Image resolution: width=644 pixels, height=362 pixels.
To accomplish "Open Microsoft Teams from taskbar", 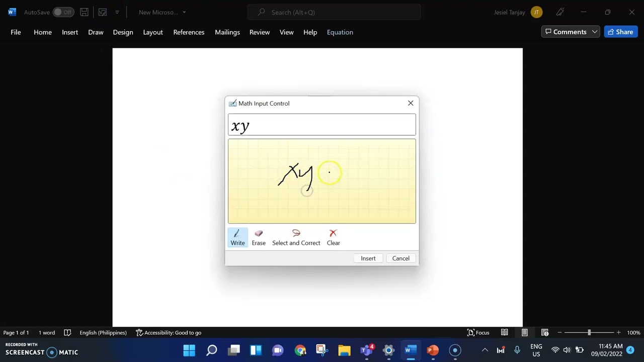I will point(367,350).
